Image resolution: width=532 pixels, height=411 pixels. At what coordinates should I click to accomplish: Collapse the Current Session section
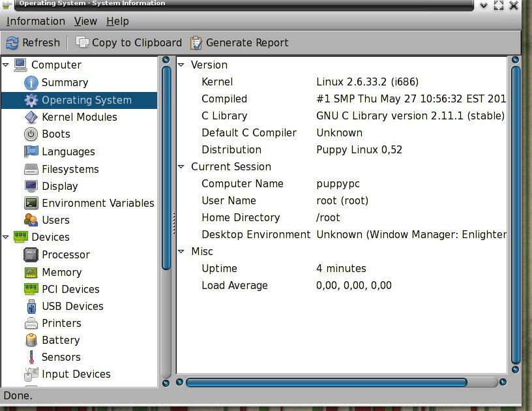181,166
